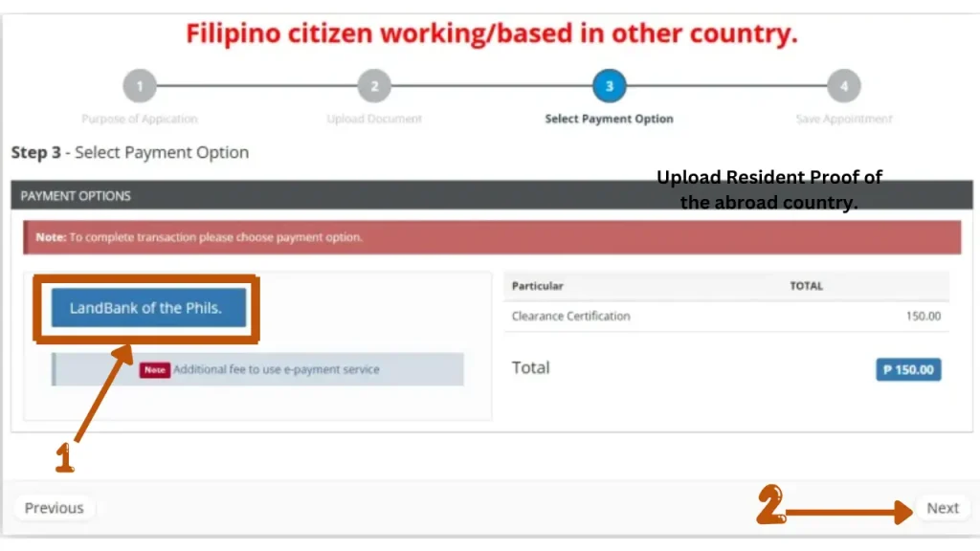The width and height of the screenshot is (980, 551).
Task: Click the P 150.00 total badge
Action: (908, 370)
